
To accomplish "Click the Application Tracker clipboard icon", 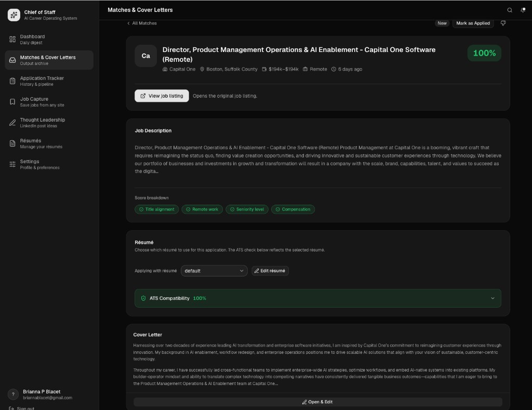I will pyautogui.click(x=12, y=81).
